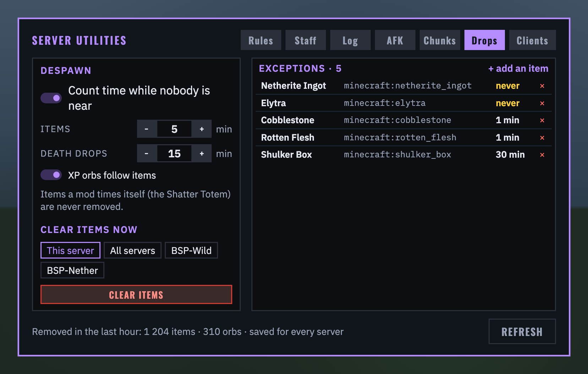The width and height of the screenshot is (588, 374).
Task: Choose BSP-Nether as clear target
Action: pos(72,270)
